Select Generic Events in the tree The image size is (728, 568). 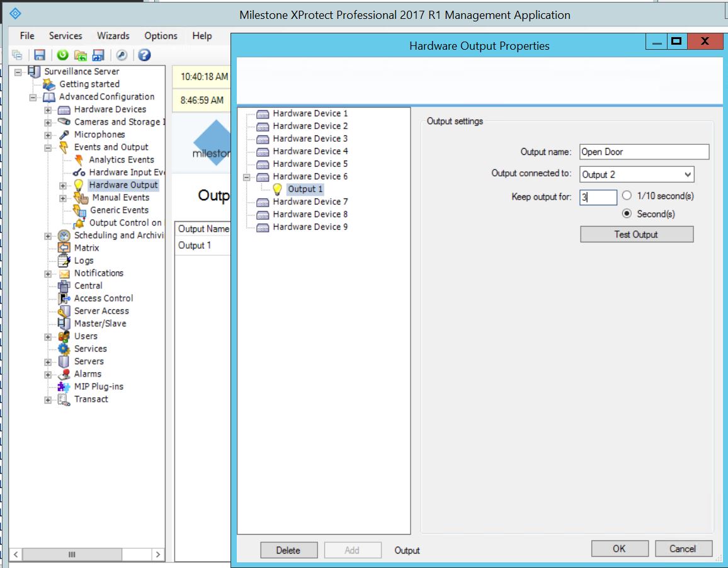pyautogui.click(x=119, y=210)
